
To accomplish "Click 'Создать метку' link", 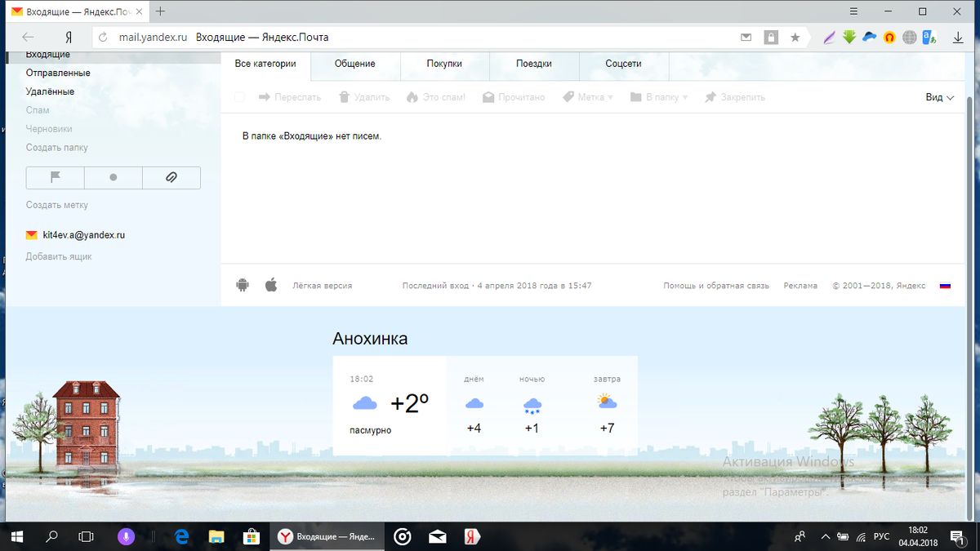I will click(x=57, y=205).
